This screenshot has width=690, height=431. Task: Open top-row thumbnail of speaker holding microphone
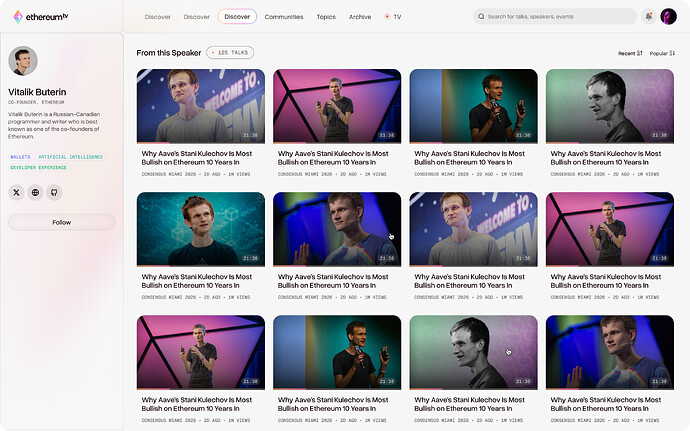click(473, 106)
